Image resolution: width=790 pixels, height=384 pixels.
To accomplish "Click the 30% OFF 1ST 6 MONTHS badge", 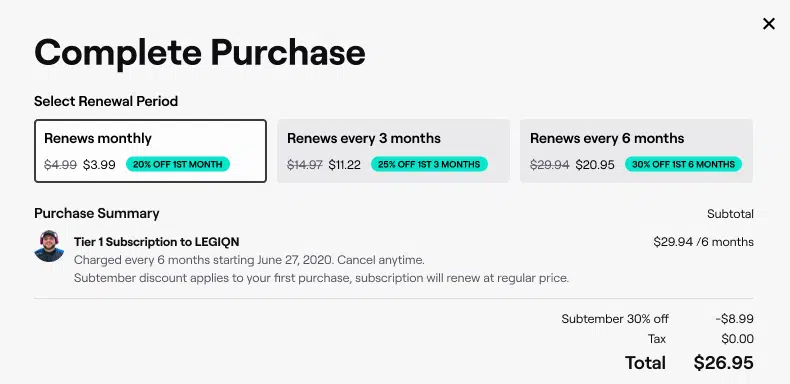I will tap(683, 164).
